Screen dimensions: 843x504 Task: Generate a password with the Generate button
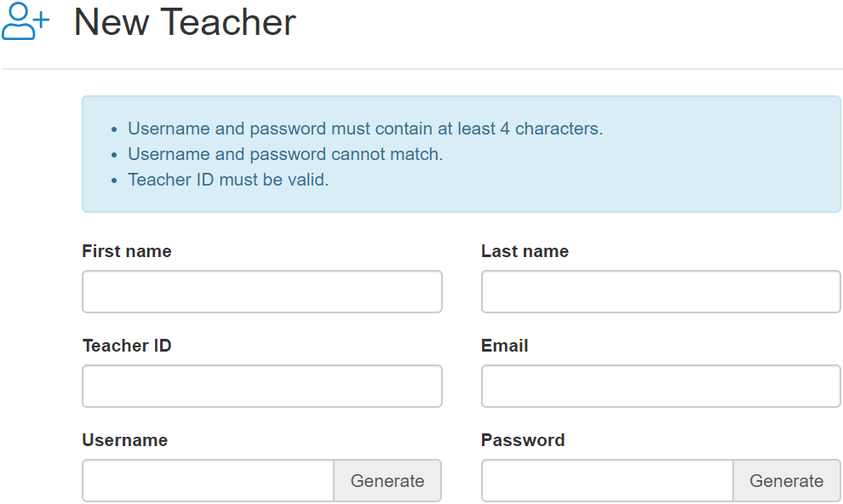pyautogui.click(x=787, y=480)
